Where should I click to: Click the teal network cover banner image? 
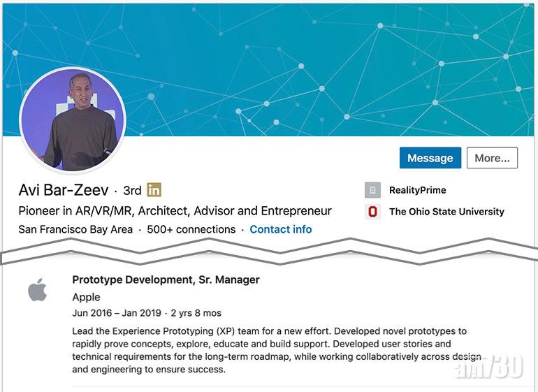click(314, 70)
